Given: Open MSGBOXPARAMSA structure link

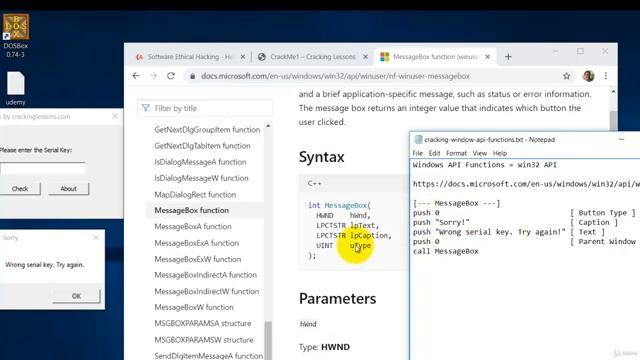Looking at the screenshot, I should tap(202, 323).
